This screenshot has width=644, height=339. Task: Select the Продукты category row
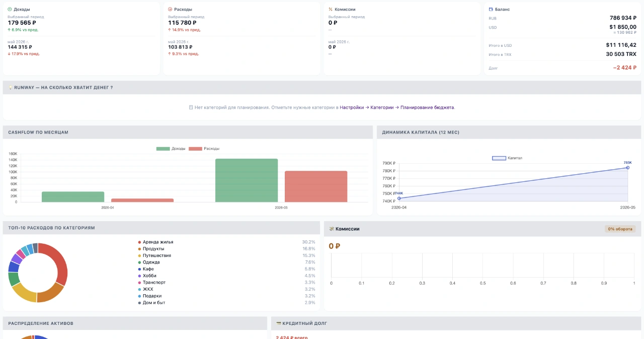[x=226, y=249]
